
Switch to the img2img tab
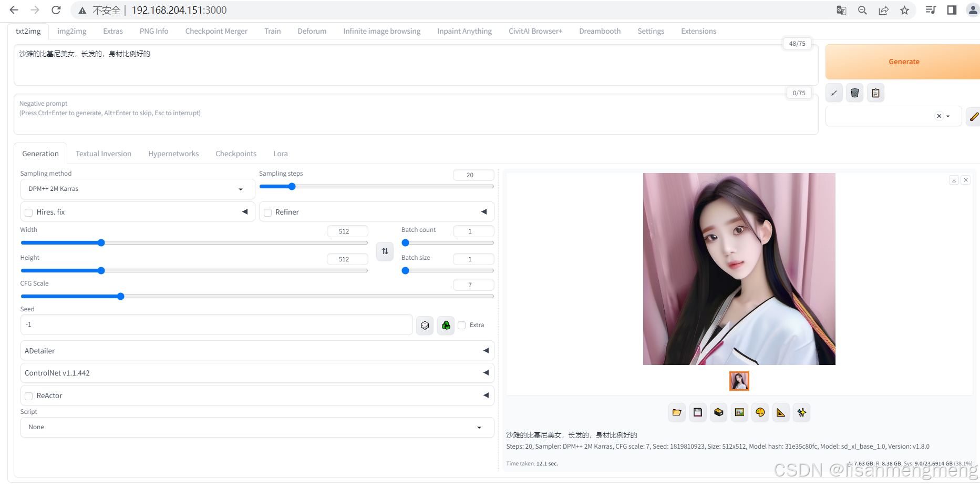click(x=71, y=31)
